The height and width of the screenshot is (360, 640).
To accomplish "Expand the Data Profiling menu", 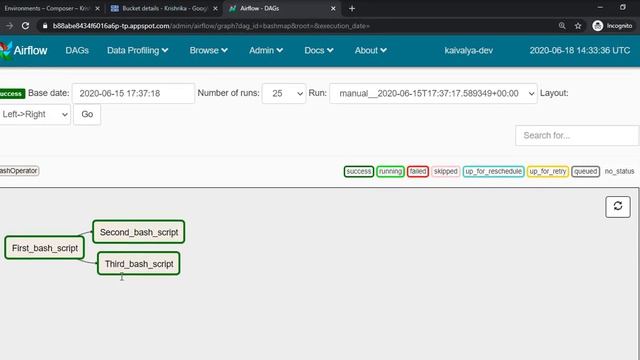I will pos(138,50).
